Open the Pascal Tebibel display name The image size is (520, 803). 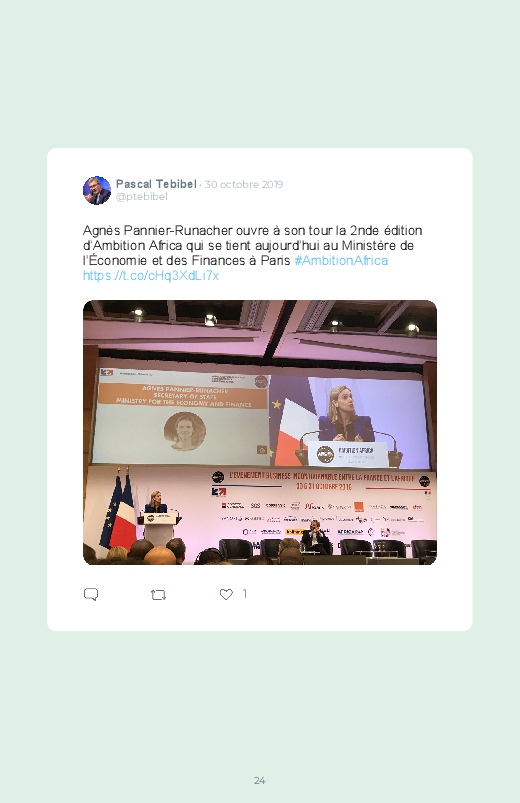156,184
